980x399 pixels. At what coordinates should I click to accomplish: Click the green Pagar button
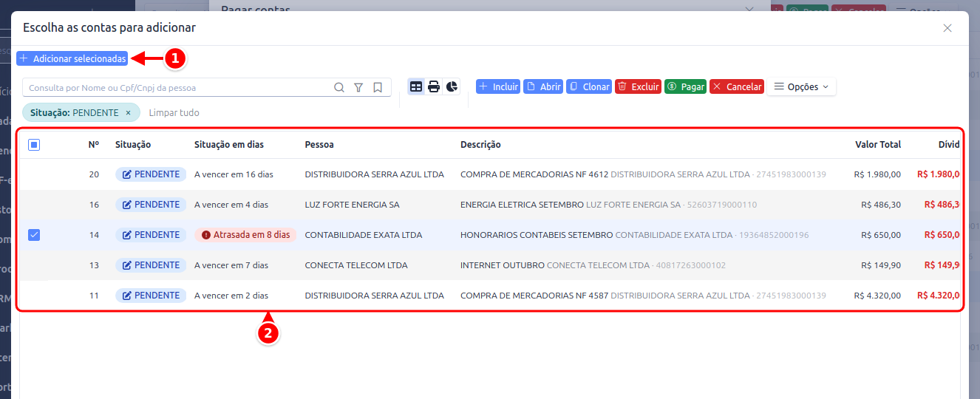point(686,86)
